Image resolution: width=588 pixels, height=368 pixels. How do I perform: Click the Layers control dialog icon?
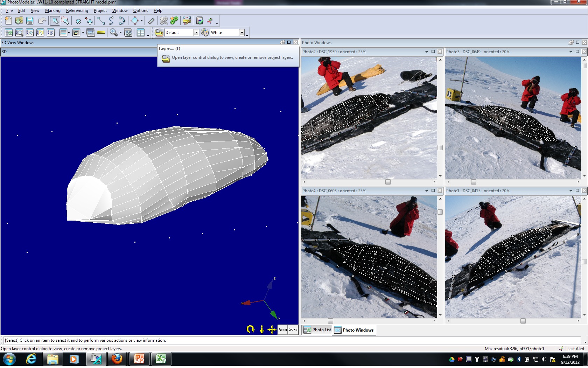(159, 33)
